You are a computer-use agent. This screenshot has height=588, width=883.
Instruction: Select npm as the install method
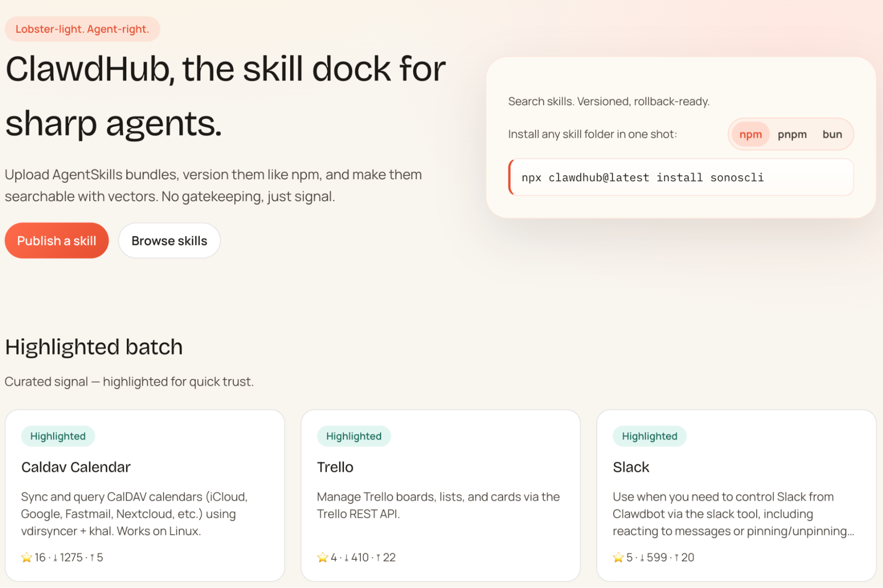(x=750, y=134)
